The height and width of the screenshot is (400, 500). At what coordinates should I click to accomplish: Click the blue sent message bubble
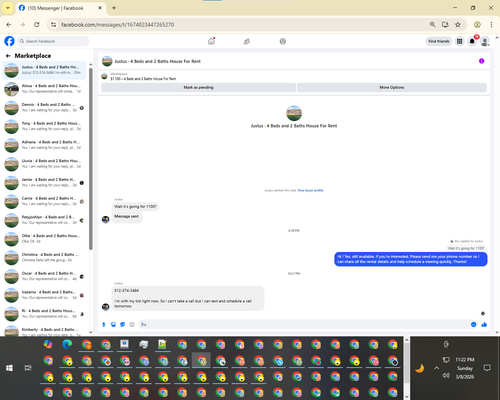411,259
